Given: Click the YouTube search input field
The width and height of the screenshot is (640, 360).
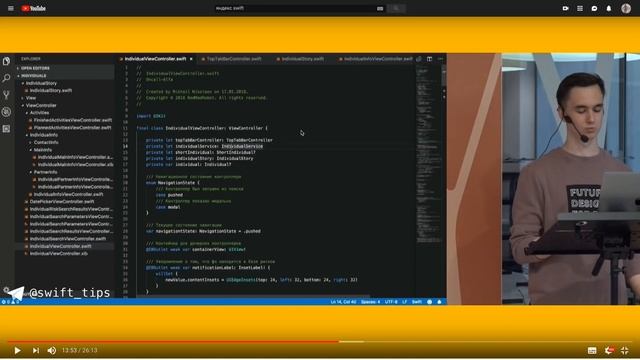Looking at the screenshot, I should coord(296,8).
